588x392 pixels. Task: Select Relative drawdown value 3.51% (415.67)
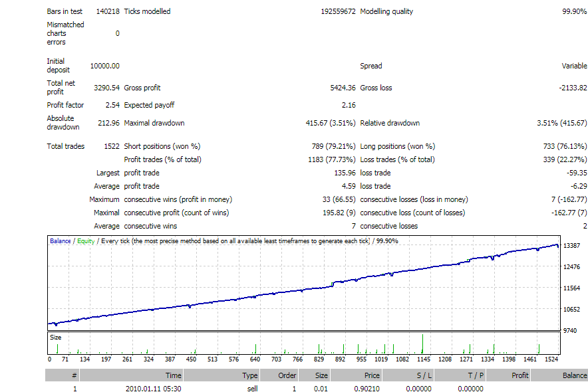click(562, 123)
